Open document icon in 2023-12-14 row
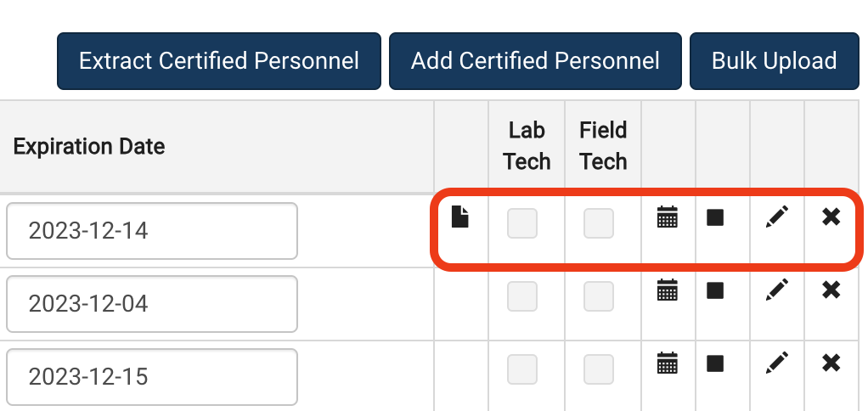This screenshot has height=411, width=868. (x=459, y=217)
